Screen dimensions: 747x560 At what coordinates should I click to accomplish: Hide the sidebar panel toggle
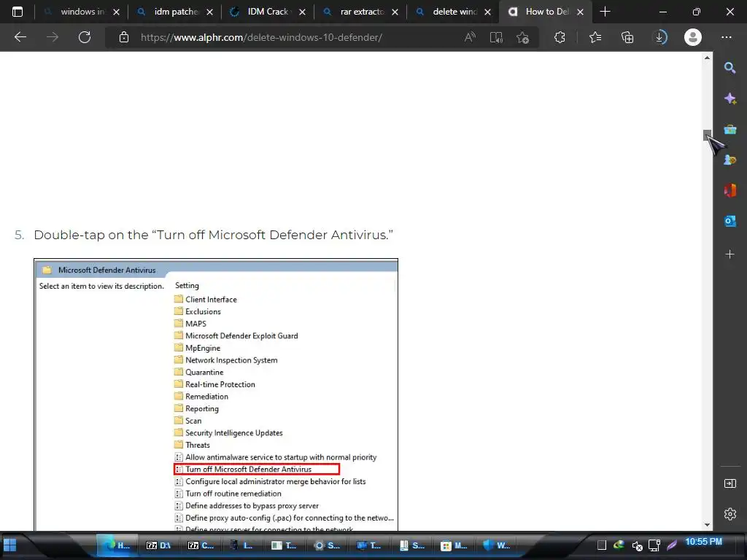729,483
